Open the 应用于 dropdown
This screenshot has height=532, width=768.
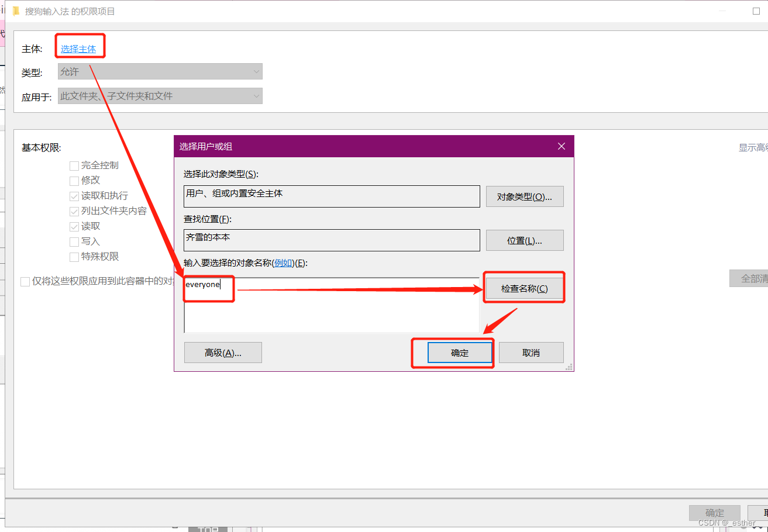[x=160, y=96]
